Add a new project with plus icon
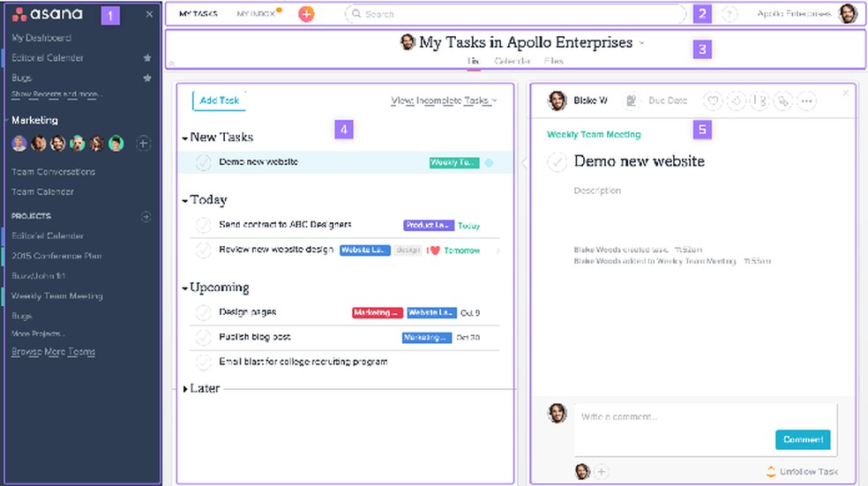Screen dimensions: 868x486 click(x=146, y=216)
